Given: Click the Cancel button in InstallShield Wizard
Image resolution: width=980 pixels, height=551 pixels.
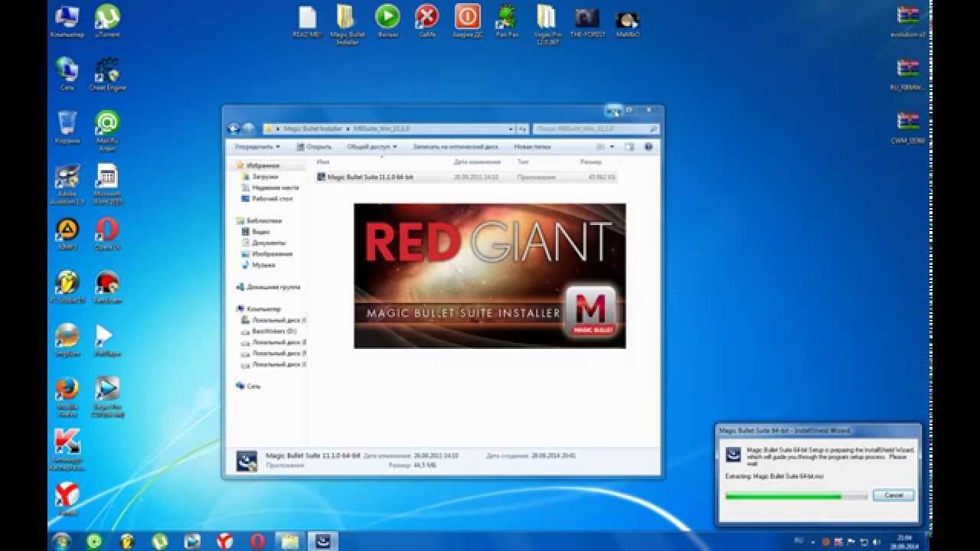Looking at the screenshot, I should tap(893, 495).
